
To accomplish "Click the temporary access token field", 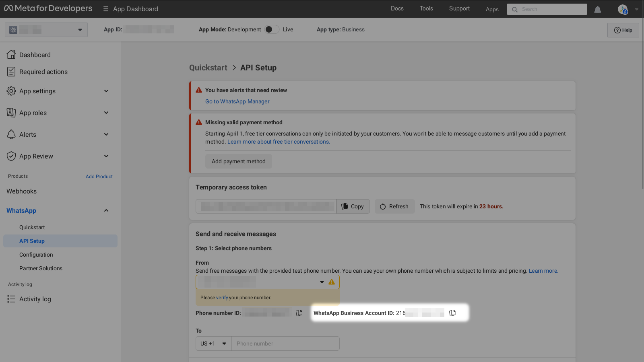I will click(x=266, y=206).
